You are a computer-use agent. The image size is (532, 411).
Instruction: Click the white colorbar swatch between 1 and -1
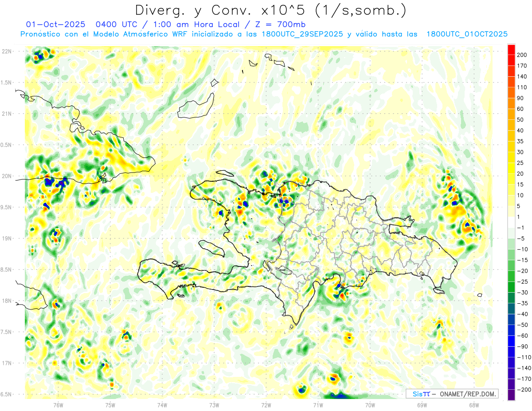511,222
